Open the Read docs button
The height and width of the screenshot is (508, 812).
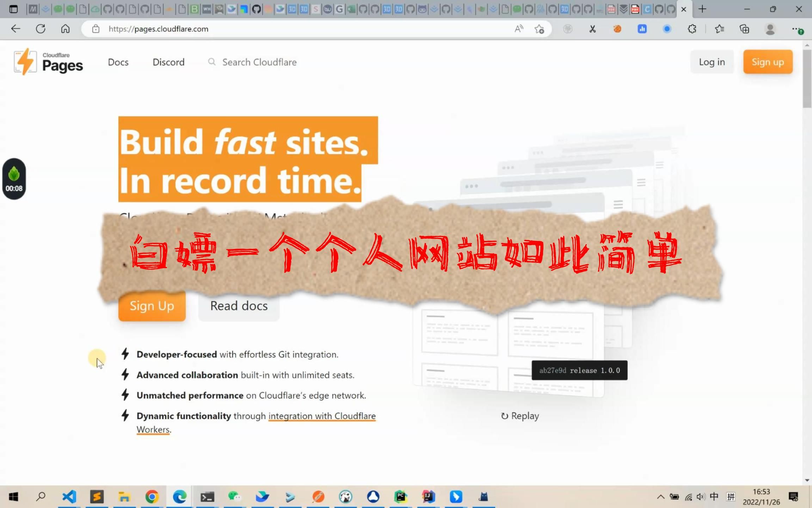tap(239, 306)
